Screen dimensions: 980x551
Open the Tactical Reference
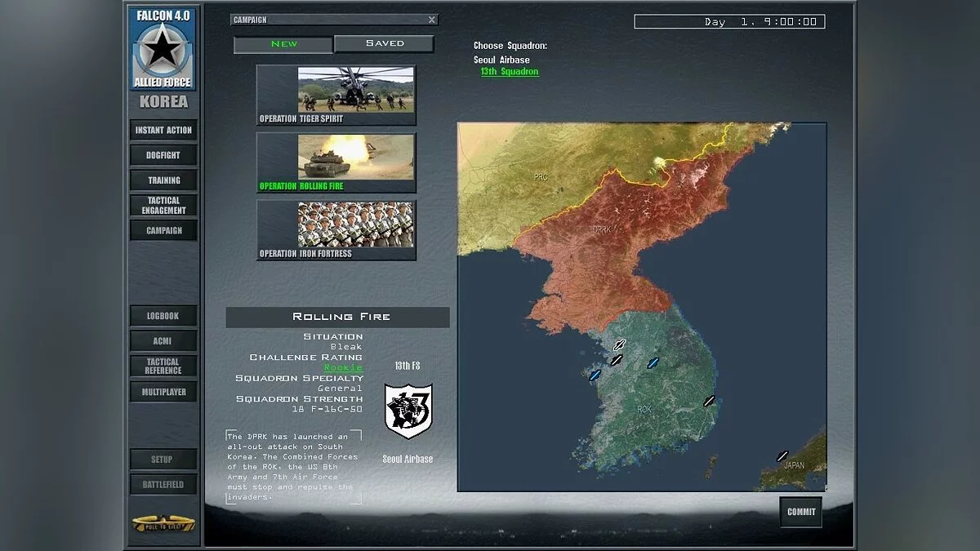(x=163, y=367)
